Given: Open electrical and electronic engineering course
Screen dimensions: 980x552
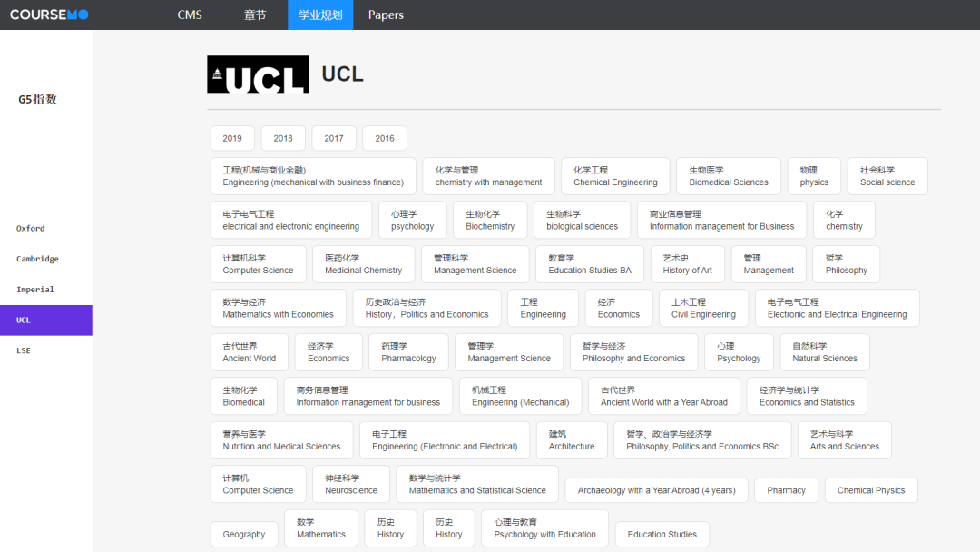Looking at the screenshot, I should pyautogui.click(x=291, y=220).
